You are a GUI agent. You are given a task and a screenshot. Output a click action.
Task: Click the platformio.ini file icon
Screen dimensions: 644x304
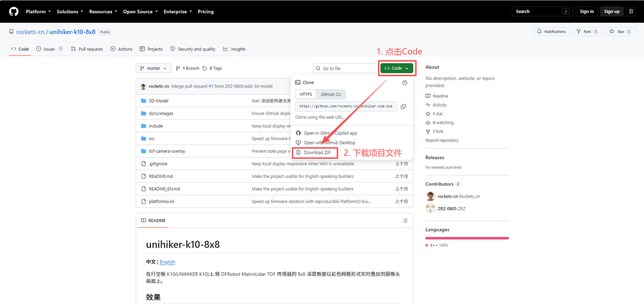tap(144, 201)
